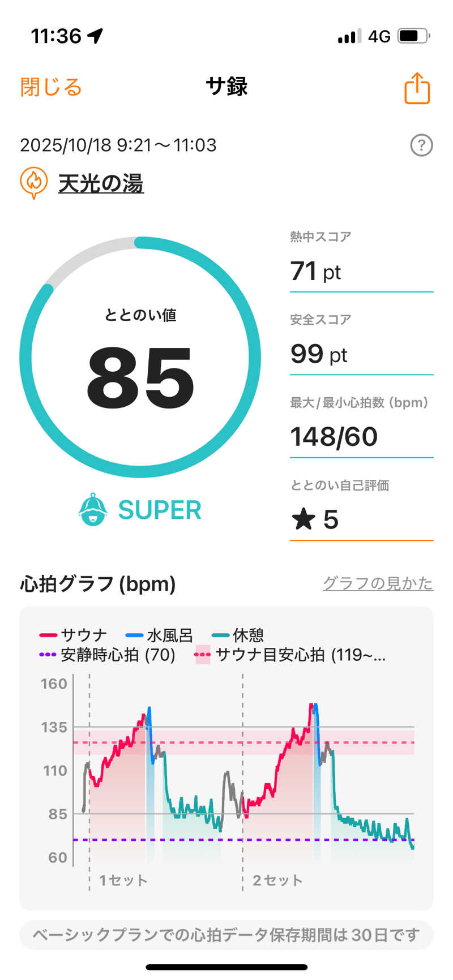Tap the location arrow in status bar
The image size is (453, 980).
pyautogui.click(x=95, y=36)
